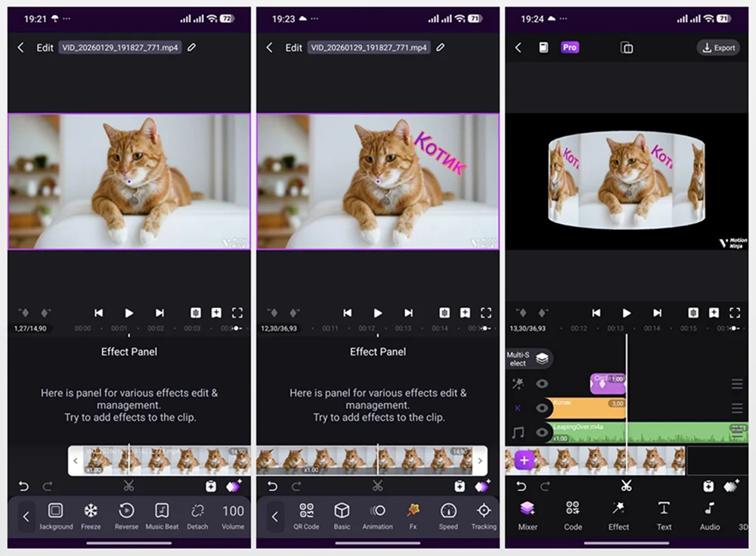Screen dimensions: 756x556
Task: Open the Tracking tool
Action: 484,511
